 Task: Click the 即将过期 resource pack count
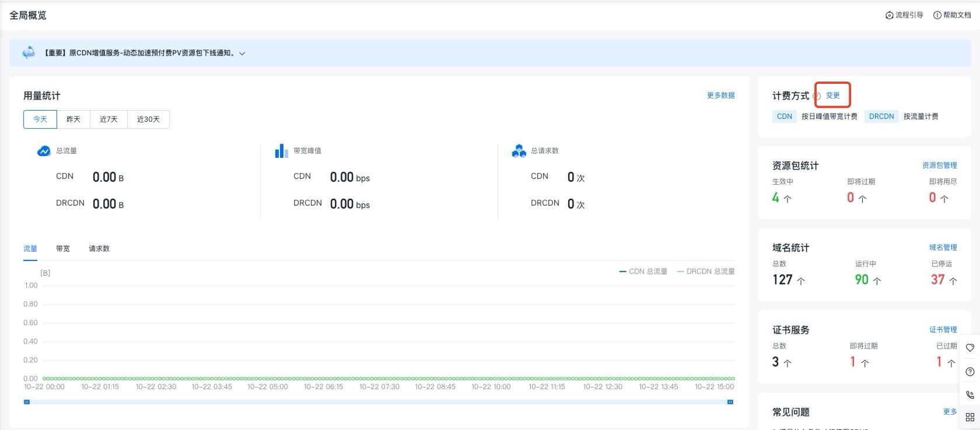850,198
